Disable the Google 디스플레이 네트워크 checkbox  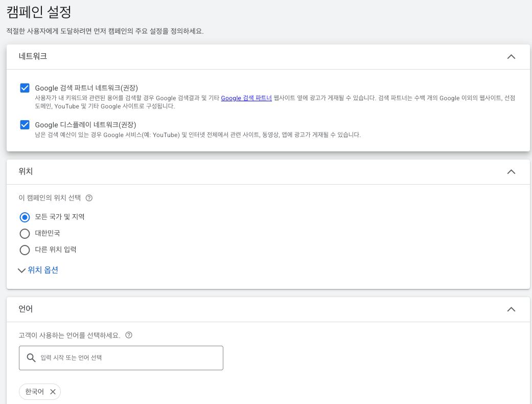coord(25,124)
